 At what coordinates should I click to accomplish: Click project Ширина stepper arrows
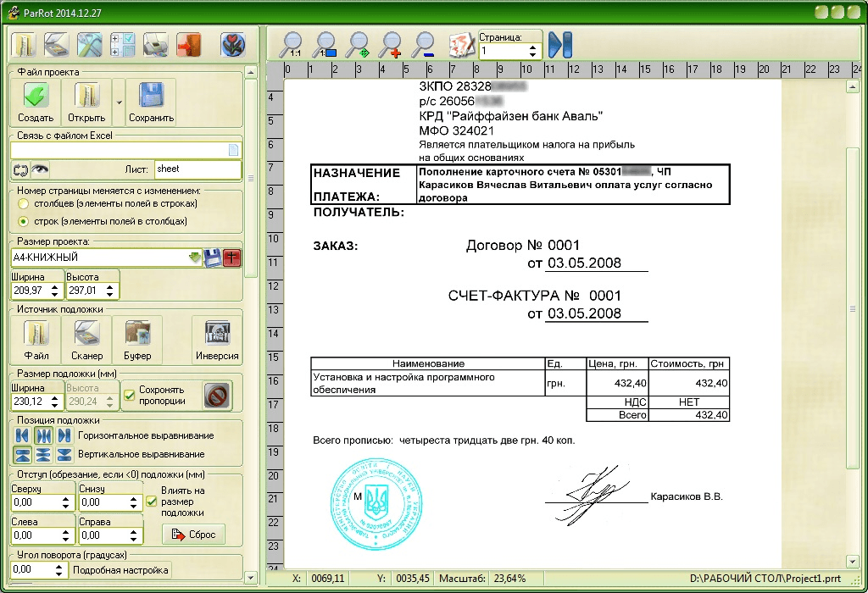click(54, 291)
